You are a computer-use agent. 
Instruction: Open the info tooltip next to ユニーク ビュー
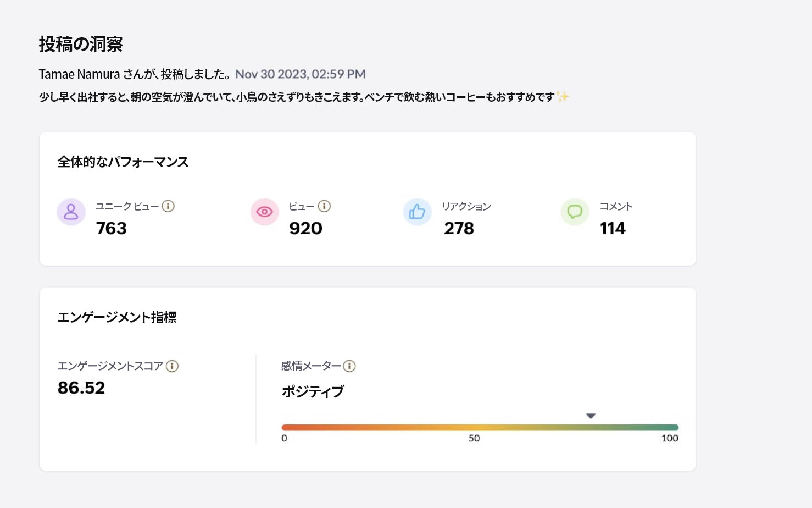(169, 206)
